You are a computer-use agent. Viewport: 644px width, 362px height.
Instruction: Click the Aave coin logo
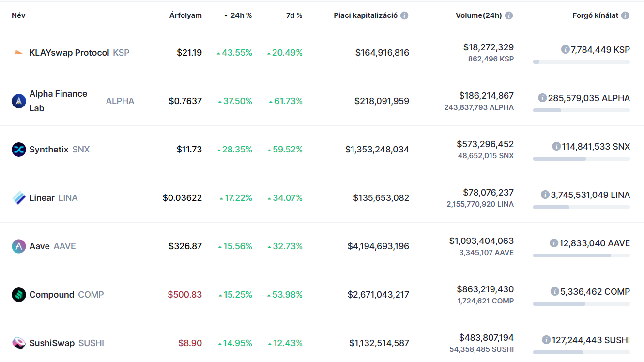(x=18, y=246)
